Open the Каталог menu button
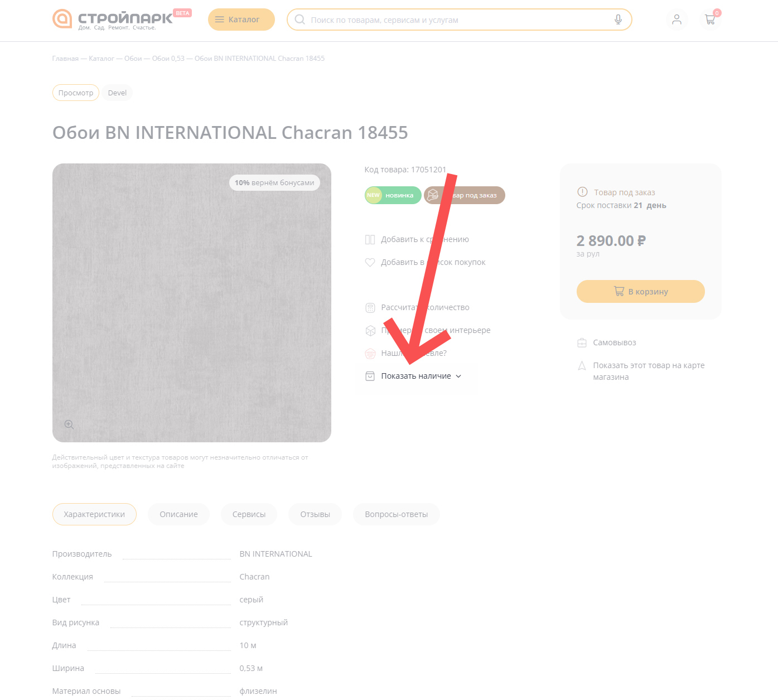Image resolution: width=778 pixels, height=700 pixels. click(241, 20)
